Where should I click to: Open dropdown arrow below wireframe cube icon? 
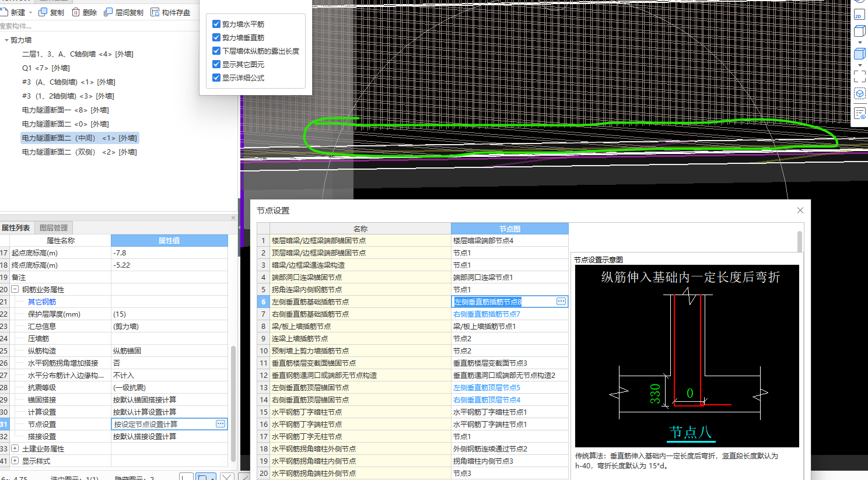pyautogui.click(x=860, y=42)
